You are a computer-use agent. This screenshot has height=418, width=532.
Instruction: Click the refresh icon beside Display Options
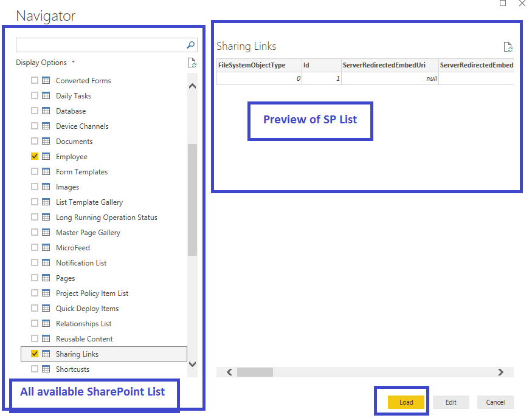[x=192, y=62]
